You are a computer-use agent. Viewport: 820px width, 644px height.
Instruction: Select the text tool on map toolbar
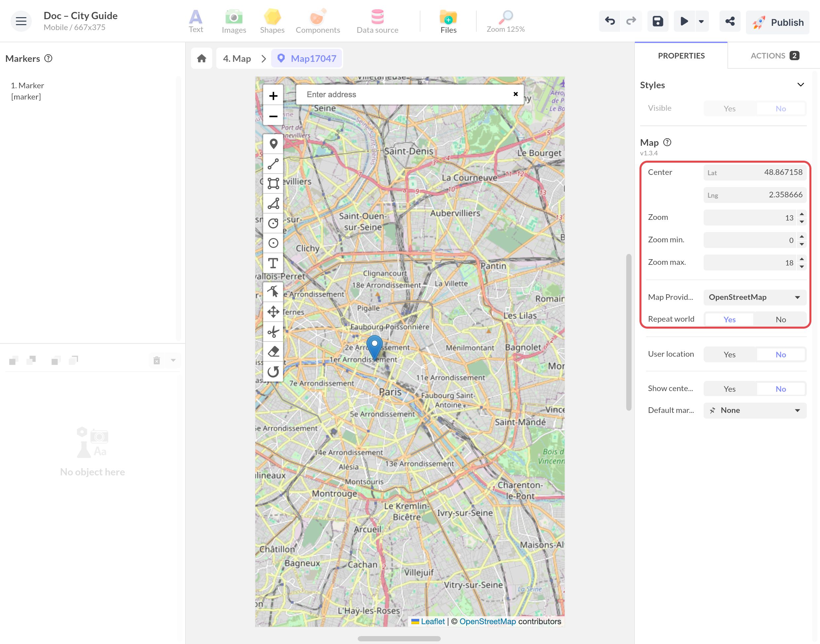[x=273, y=263]
